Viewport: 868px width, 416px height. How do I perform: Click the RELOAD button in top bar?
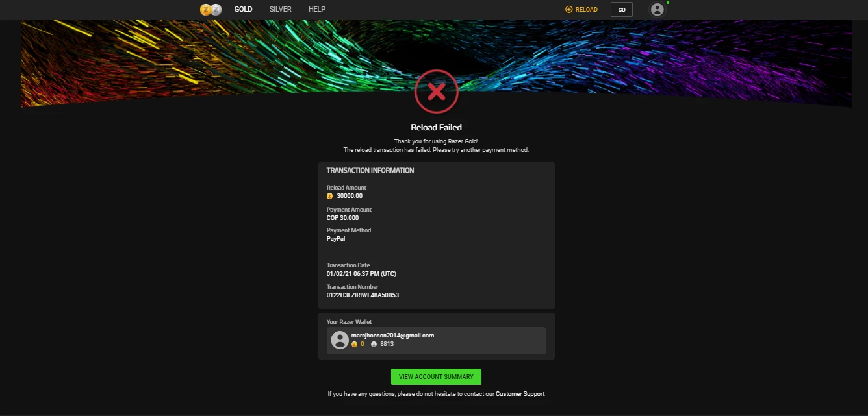point(581,9)
